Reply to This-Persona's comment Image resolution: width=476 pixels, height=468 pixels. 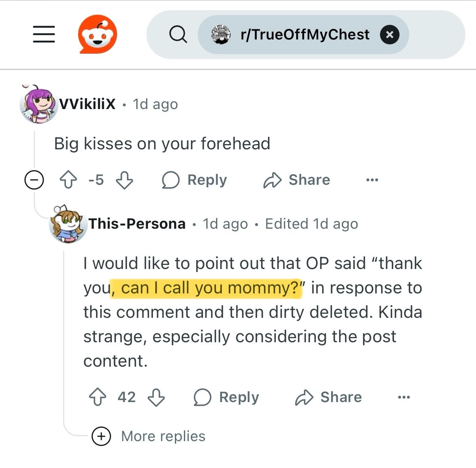227,397
